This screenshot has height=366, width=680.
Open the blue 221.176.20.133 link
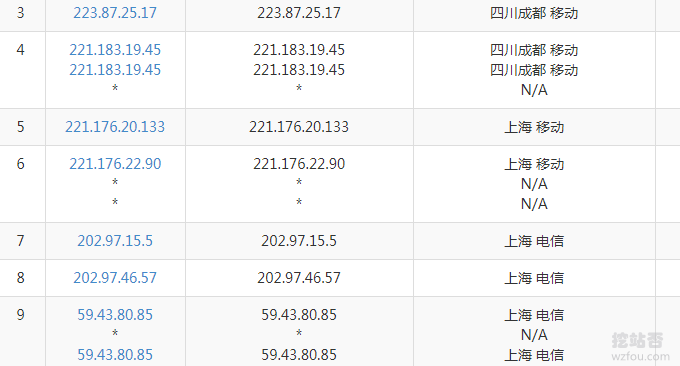tap(115, 127)
